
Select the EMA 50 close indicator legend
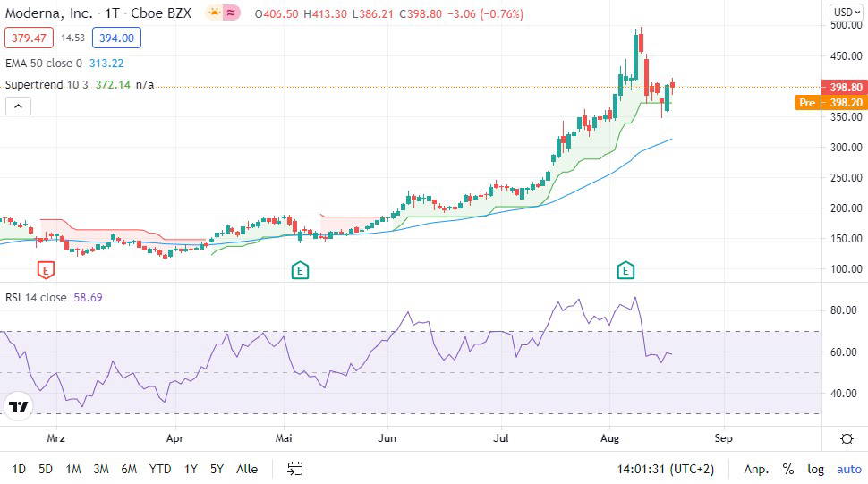click(44, 63)
